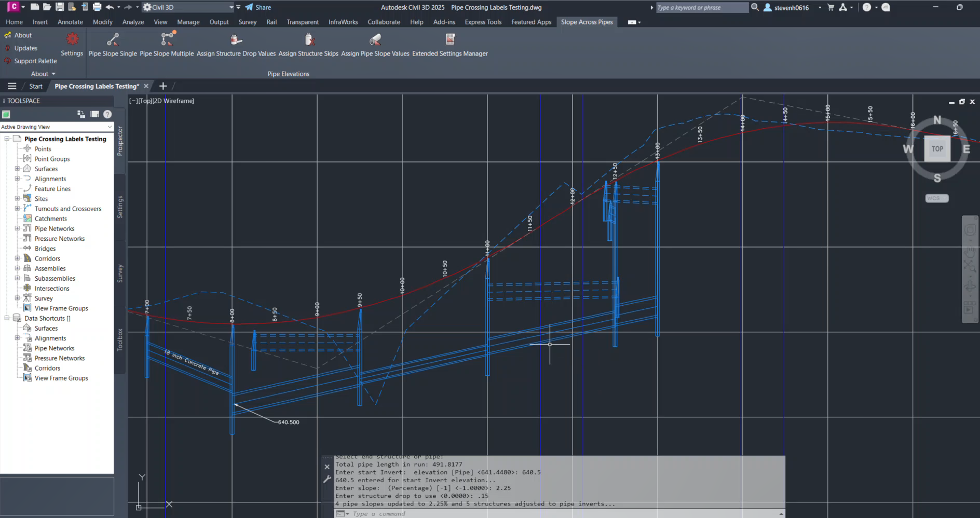Viewport: 980px width, 518px height.
Task: Open command line customize wrench icon
Action: pos(327,479)
